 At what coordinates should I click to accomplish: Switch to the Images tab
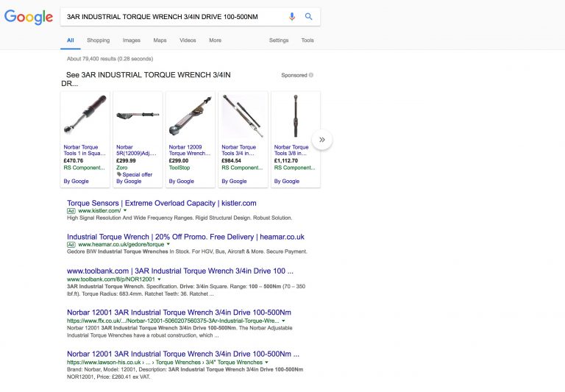(x=132, y=40)
